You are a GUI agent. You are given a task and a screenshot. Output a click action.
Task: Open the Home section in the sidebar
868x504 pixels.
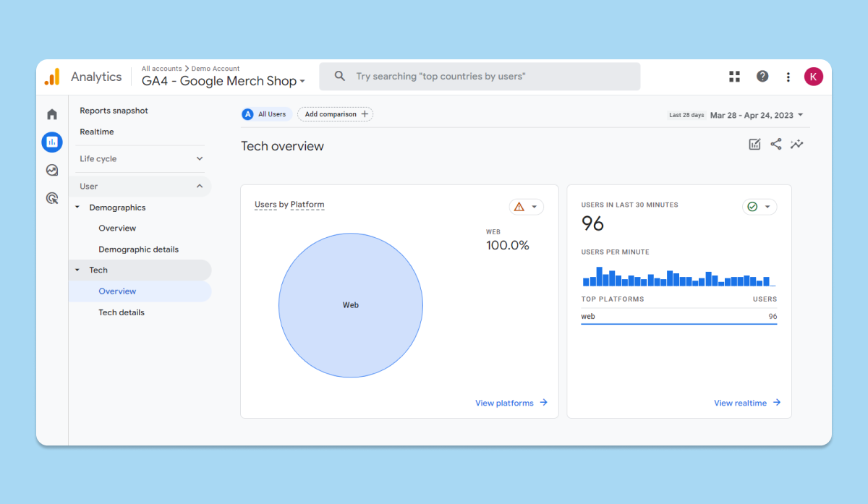tap(52, 114)
